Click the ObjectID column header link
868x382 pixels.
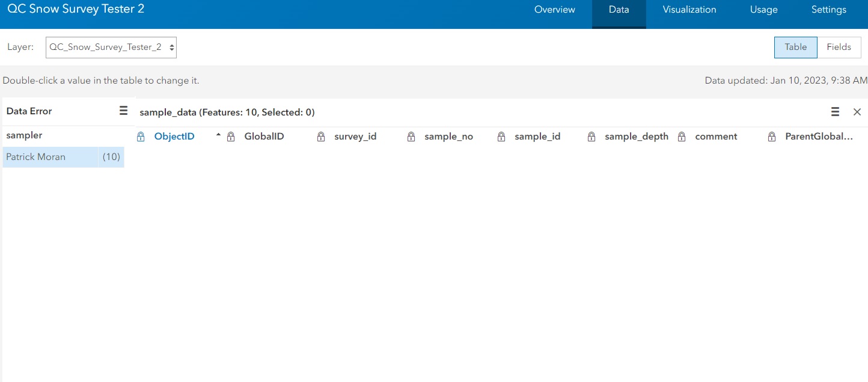174,136
